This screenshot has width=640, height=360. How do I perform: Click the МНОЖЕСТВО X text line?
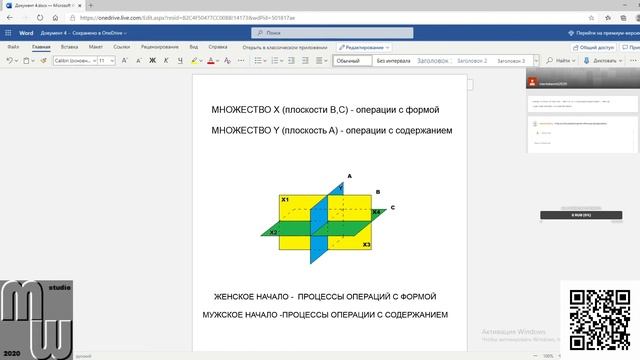[325, 110]
